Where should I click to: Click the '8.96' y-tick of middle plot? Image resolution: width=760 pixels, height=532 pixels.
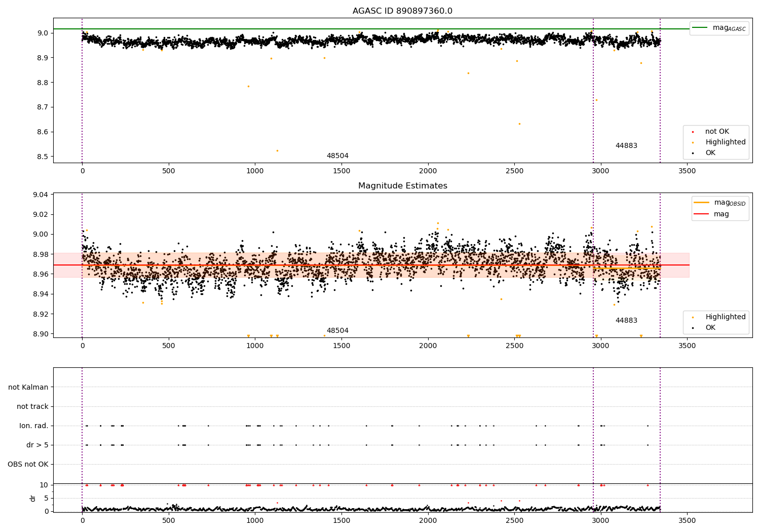click(41, 275)
